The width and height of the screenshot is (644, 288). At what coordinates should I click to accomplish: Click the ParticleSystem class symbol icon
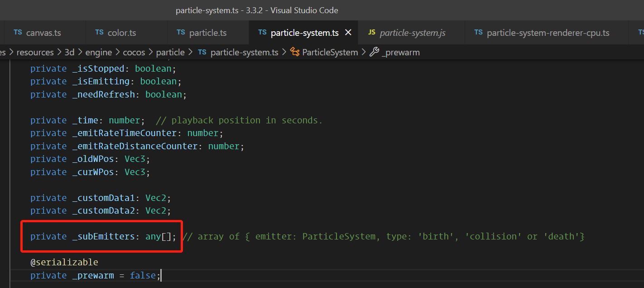tap(295, 52)
